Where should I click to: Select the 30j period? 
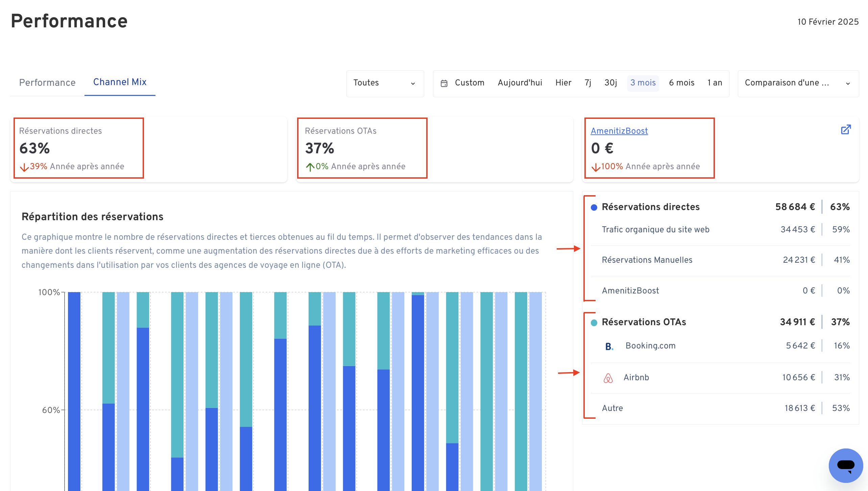tap(610, 83)
